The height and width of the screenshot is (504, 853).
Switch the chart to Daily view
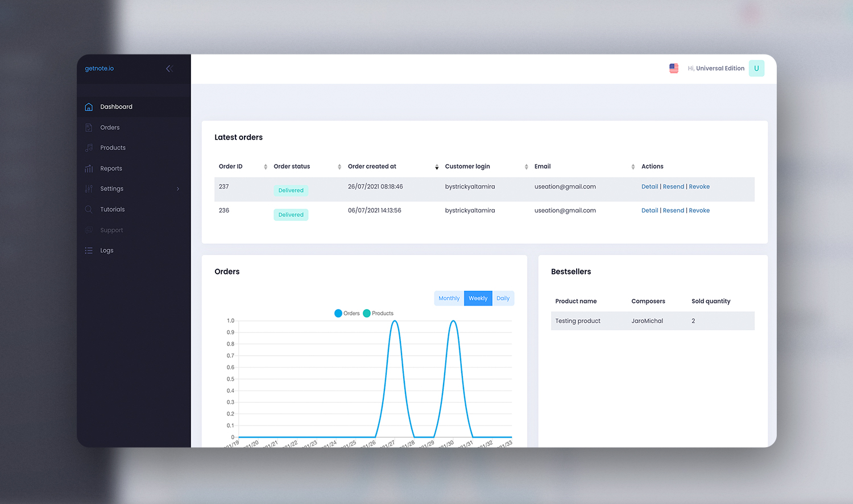coord(503,298)
